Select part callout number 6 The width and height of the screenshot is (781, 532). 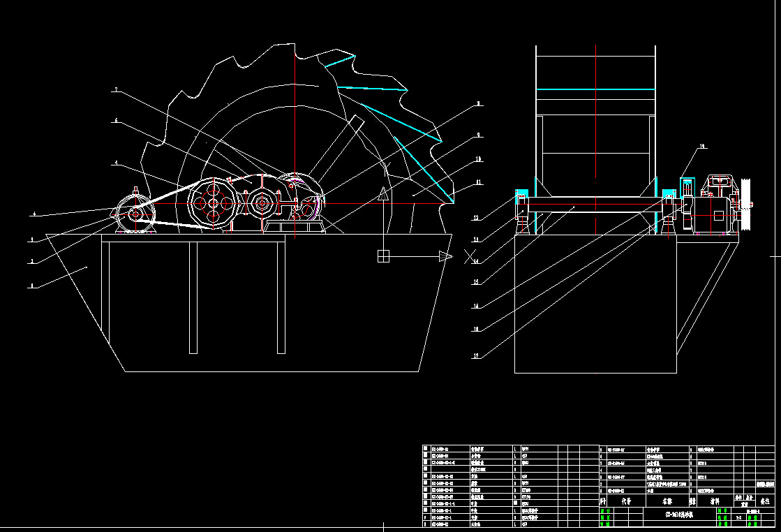tap(116, 121)
